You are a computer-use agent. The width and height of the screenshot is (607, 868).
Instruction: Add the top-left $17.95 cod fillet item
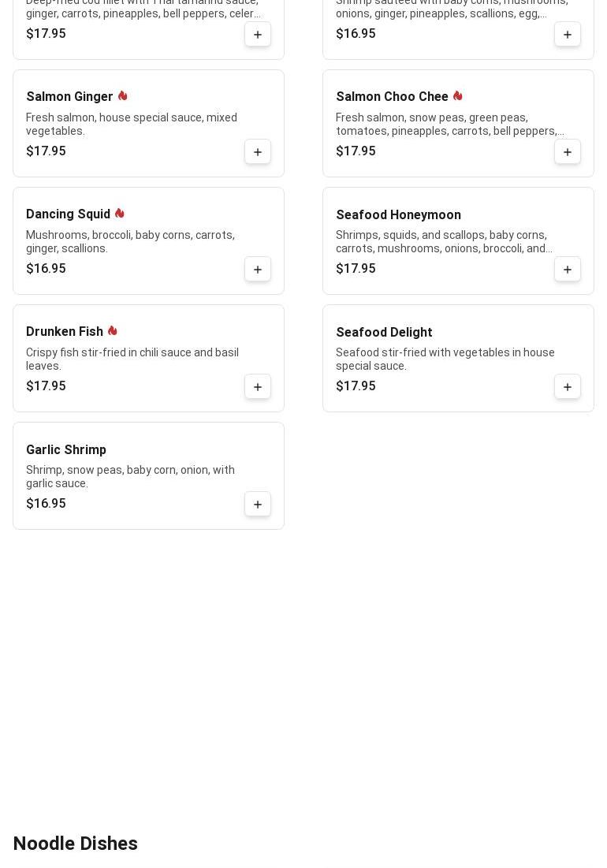click(x=258, y=34)
